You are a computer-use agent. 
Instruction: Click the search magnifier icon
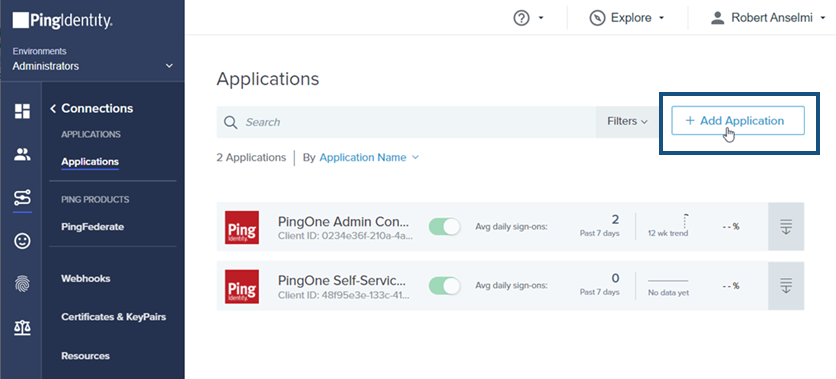230,122
